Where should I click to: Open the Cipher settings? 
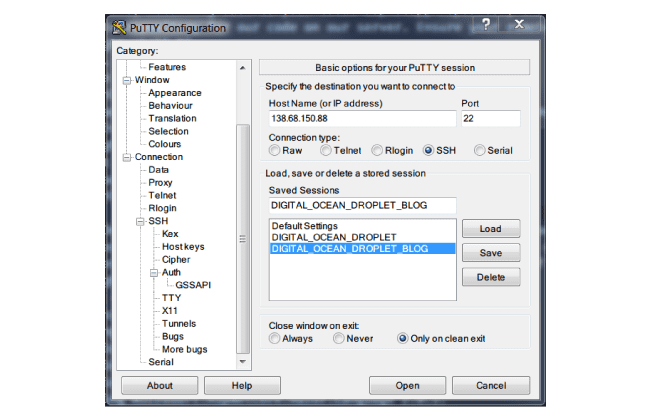[x=176, y=260]
